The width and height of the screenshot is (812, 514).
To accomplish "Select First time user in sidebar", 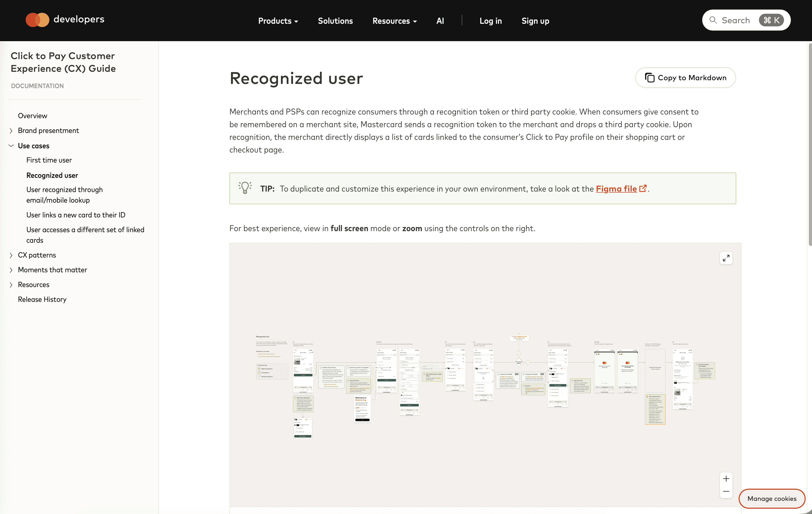I will (x=49, y=160).
